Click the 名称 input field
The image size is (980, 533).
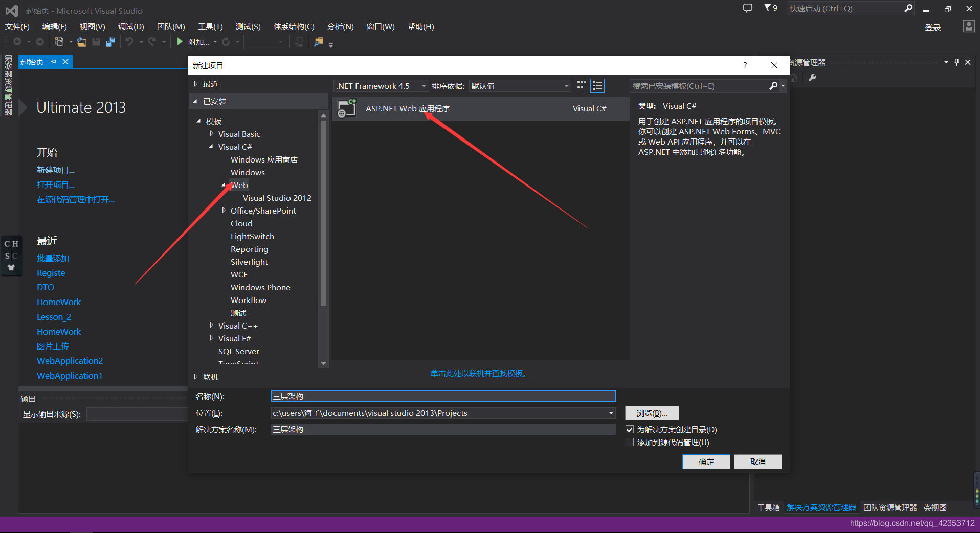443,396
